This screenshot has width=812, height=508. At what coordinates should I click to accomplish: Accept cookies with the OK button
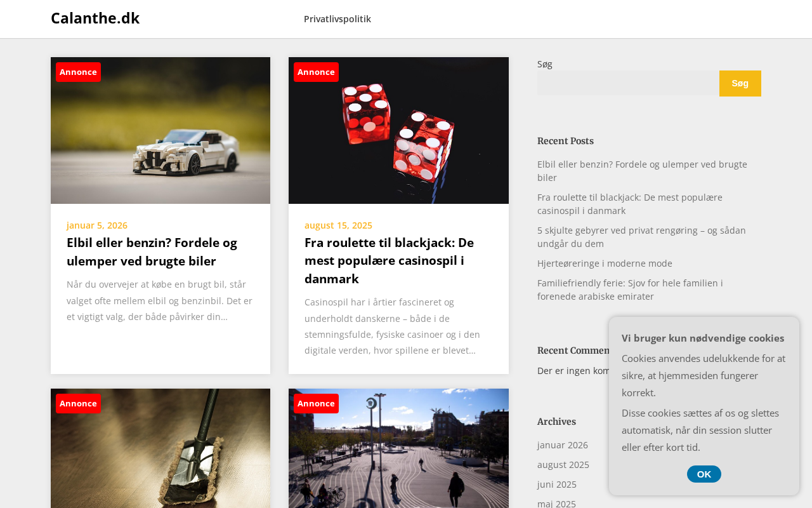[704, 474]
